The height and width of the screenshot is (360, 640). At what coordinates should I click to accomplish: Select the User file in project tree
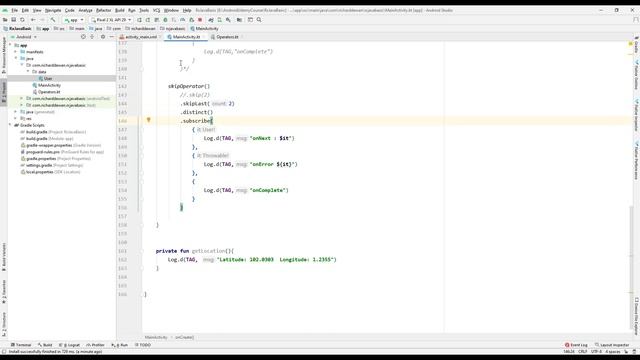[48, 78]
